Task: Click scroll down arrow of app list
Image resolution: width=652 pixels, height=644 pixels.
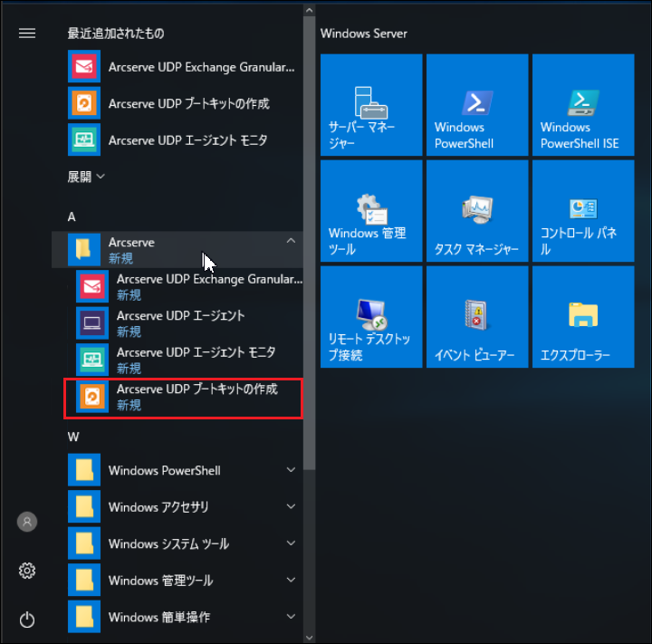Action: pyautogui.click(x=309, y=637)
